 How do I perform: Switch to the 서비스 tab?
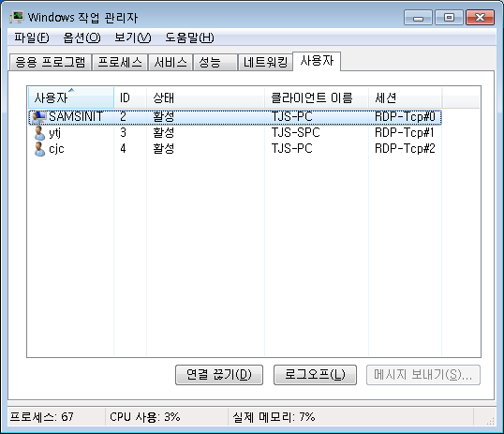pos(170,62)
